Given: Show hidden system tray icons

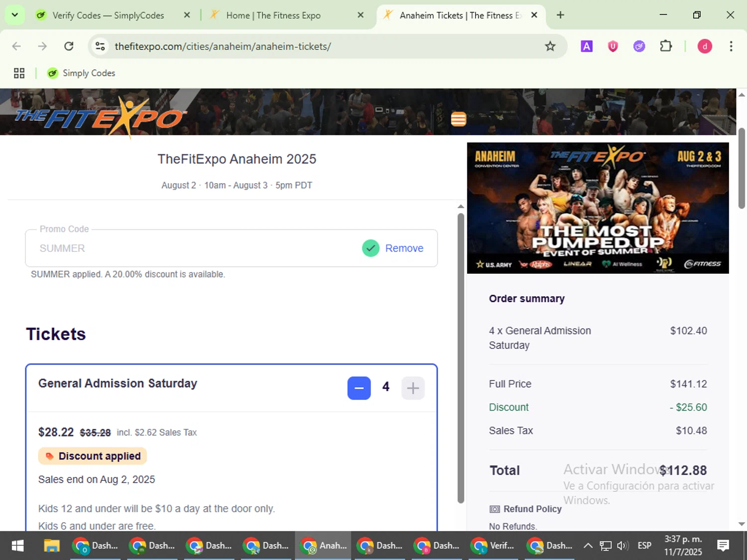Looking at the screenshot, I should pyautogui.click(x=588, y=546).
